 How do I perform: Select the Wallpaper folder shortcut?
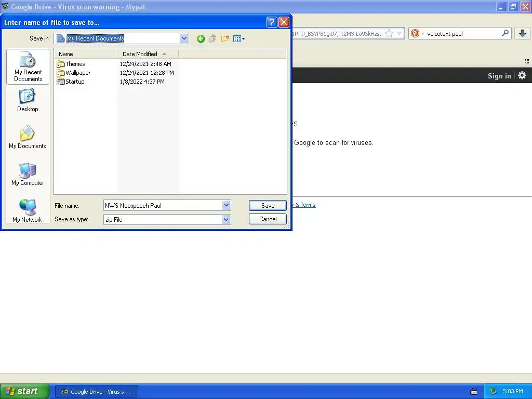coord(73,73)
